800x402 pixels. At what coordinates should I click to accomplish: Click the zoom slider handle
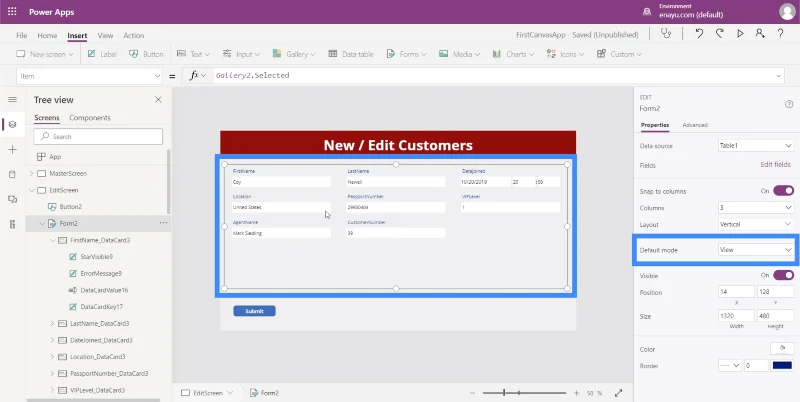(504, 393)
